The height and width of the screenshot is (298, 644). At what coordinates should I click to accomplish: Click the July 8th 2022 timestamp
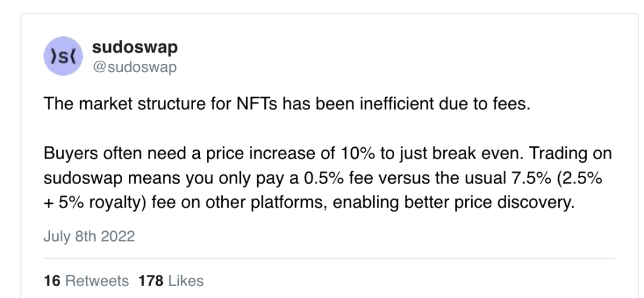point(89,236)
